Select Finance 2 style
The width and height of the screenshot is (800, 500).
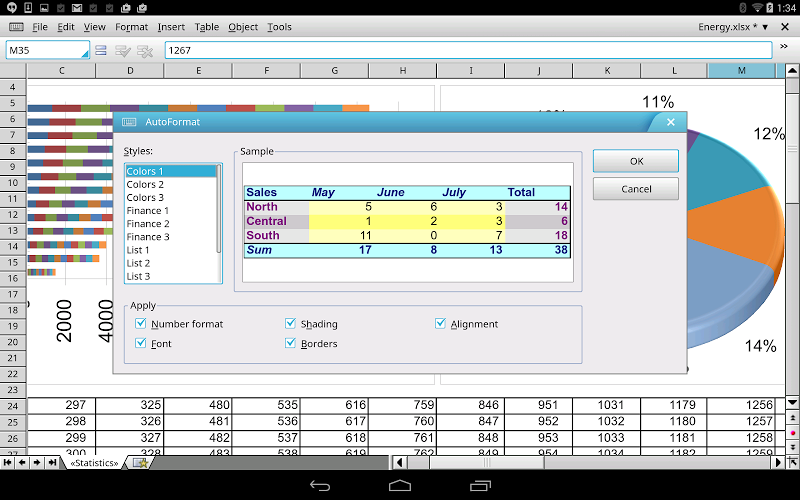pyautogui.click(x=171, y=223)
